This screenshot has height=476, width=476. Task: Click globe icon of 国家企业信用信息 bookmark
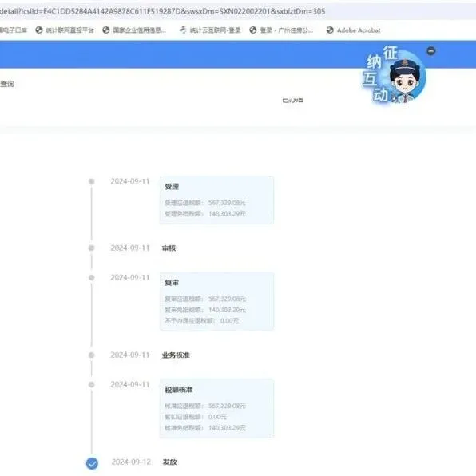105,30
